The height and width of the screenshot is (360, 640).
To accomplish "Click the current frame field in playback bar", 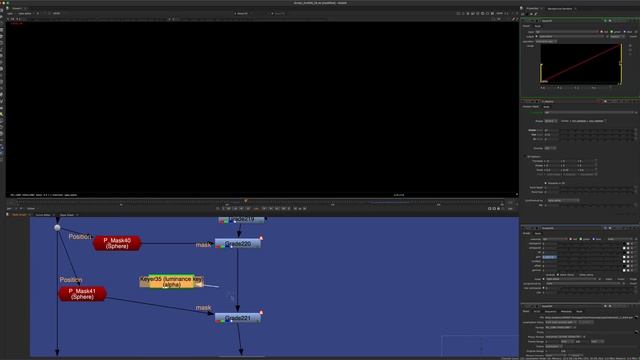I will pos(256,208).
